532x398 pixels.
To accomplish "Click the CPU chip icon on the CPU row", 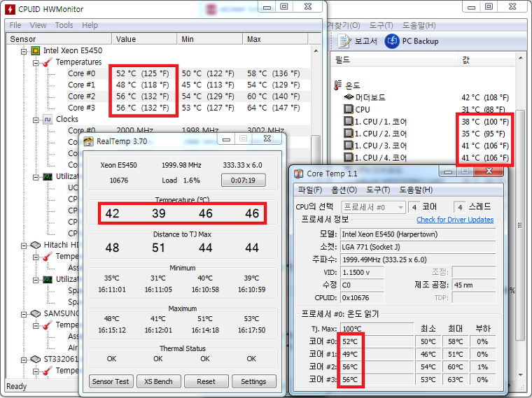I will pos(349,109).
